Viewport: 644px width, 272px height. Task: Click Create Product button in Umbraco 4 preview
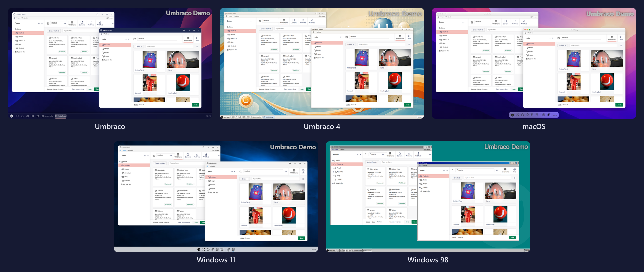pyautogui.click(x=266, y=29)
